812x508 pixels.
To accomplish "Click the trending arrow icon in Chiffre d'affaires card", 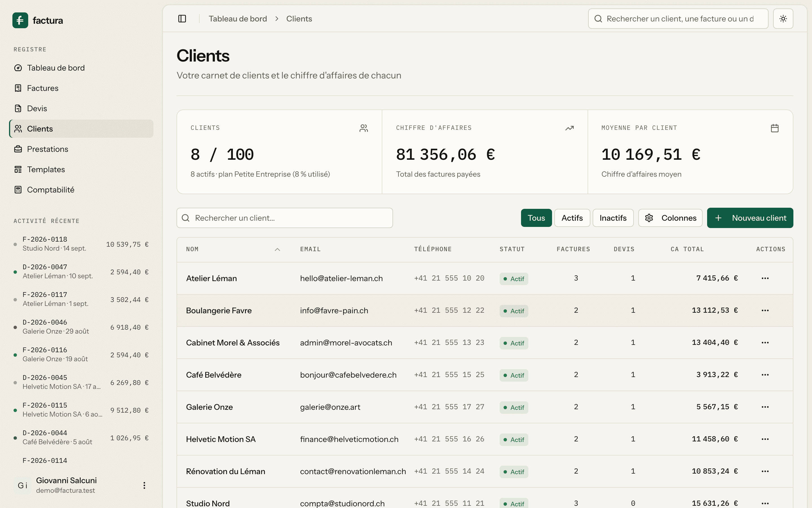I will [570, 128].
